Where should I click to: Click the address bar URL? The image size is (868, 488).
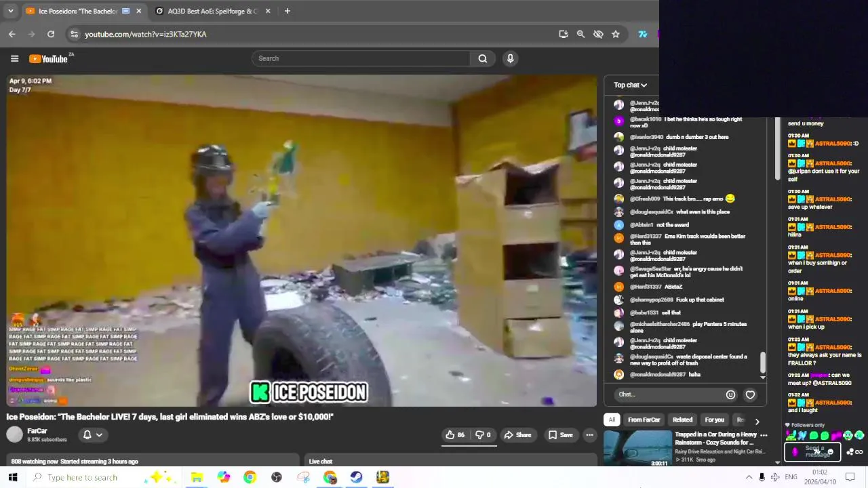click(146, 34)
